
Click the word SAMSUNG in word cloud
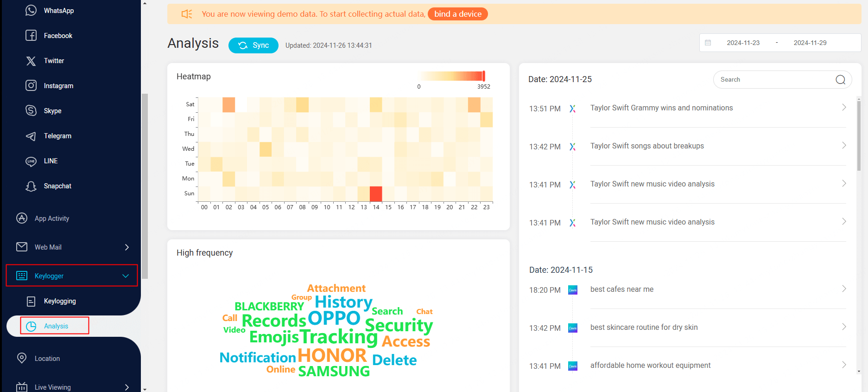[334, 371]
